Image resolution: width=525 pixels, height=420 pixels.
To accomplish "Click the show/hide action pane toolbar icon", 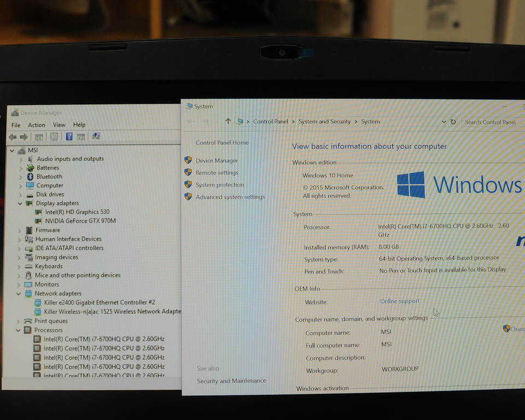I will pyautogui.click(x=81, y=137).
